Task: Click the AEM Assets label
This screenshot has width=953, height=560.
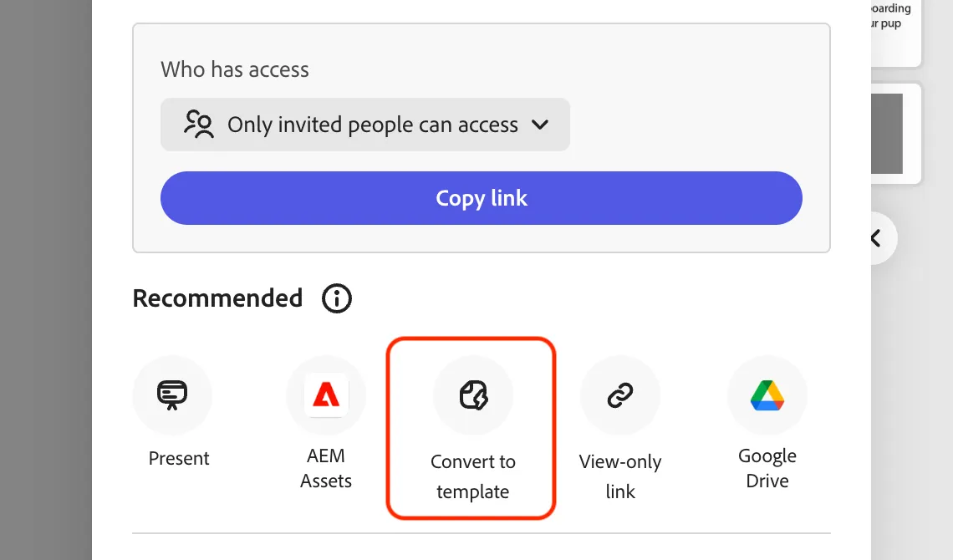Action: click(326, 468)
